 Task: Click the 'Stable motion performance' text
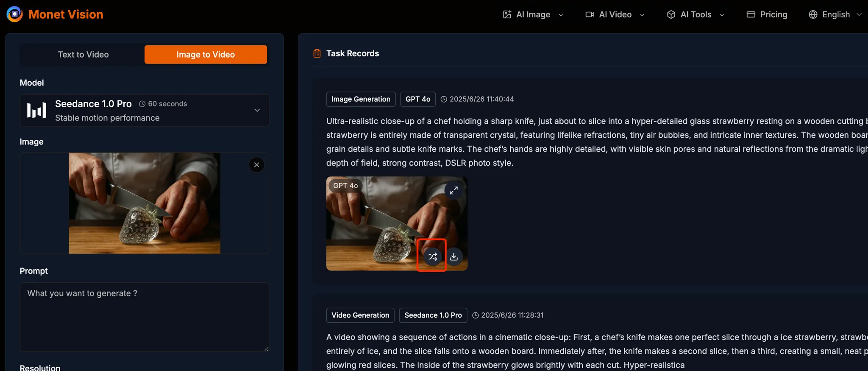tap(107, 118)
